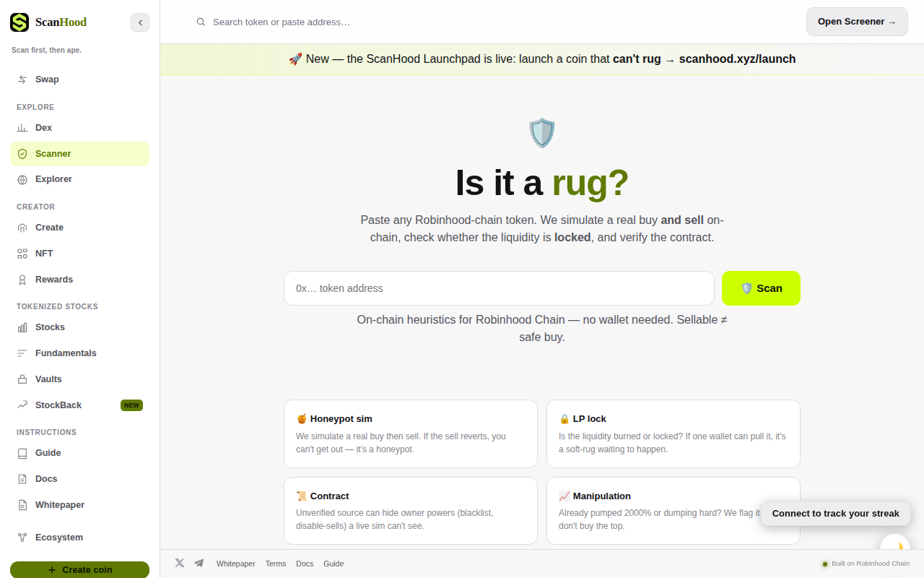Open the Dex section
The width and height of the screenshot is (924, 578).
click(x=79, y=128)
